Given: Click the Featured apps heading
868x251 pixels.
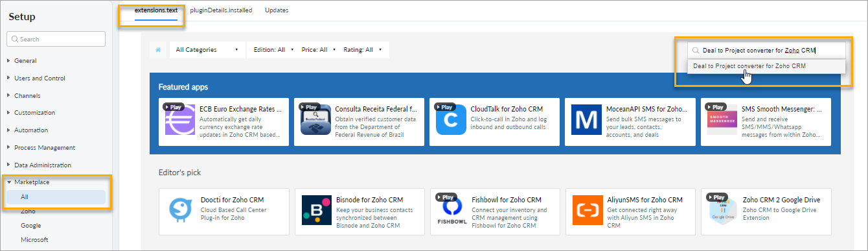Looking at the screenshot, I should pyautogui.click(x=183, y=86).
